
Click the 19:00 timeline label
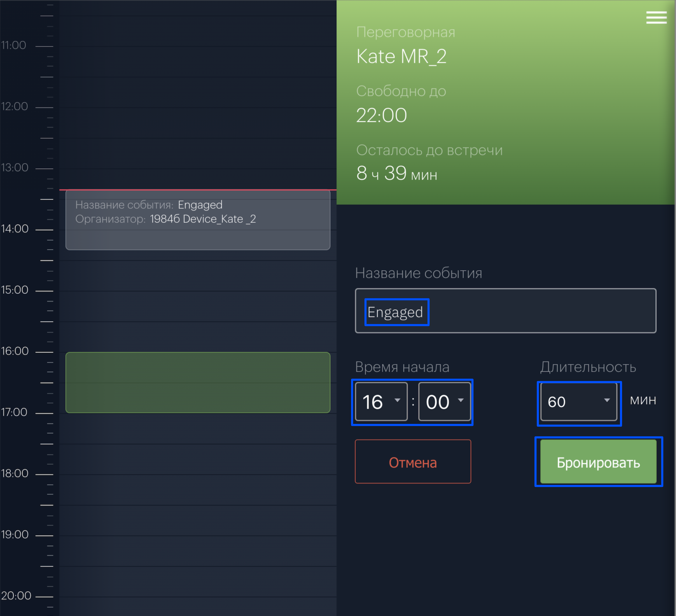[15, 535]
